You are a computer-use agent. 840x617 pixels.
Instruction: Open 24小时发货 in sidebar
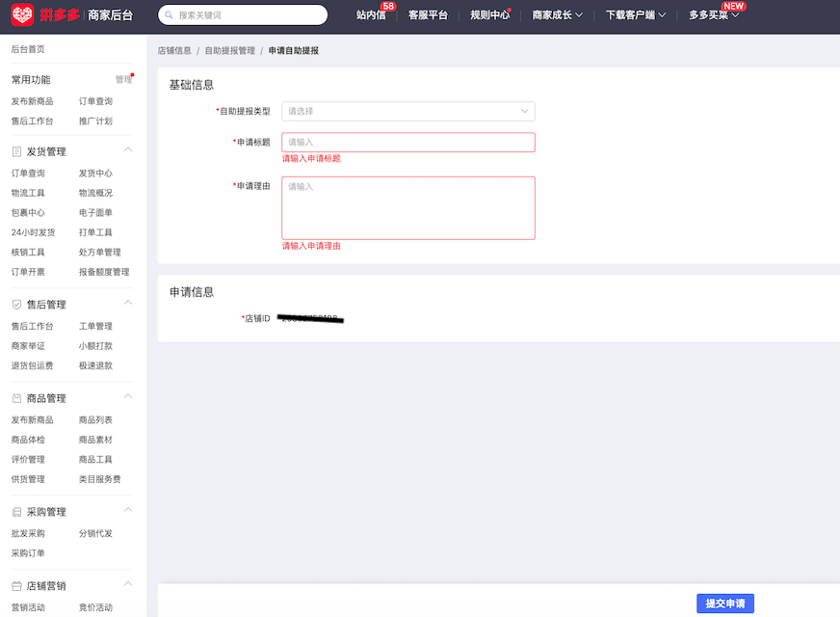[x=33, y=232]
